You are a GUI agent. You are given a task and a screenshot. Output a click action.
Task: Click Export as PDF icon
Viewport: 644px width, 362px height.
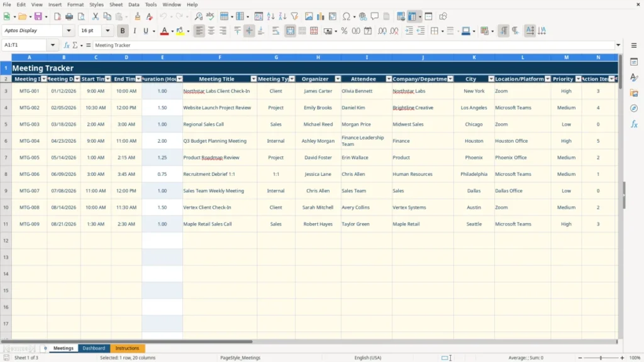(57, 16)
